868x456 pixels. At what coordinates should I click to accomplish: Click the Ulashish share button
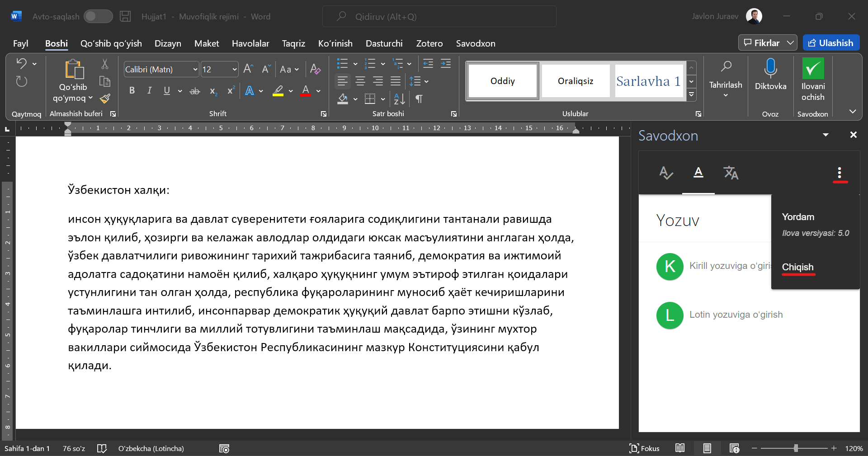831,43
